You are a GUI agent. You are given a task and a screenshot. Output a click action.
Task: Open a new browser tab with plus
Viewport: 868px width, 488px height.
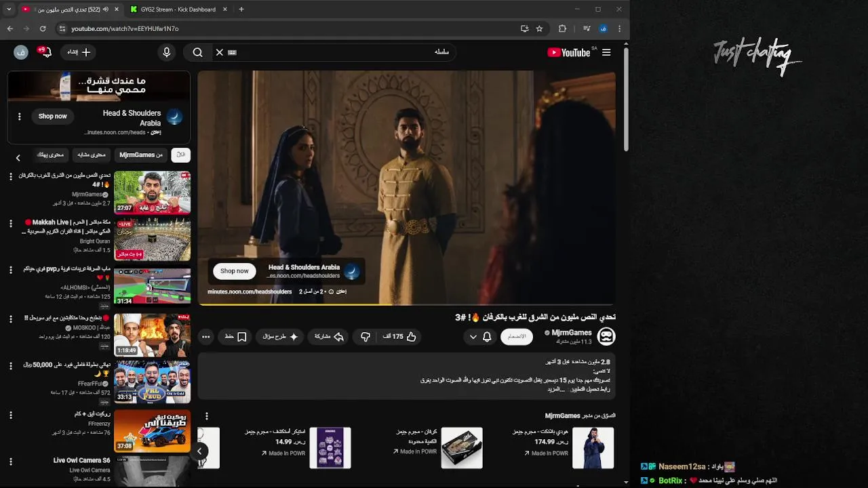[x=241, y=9]
